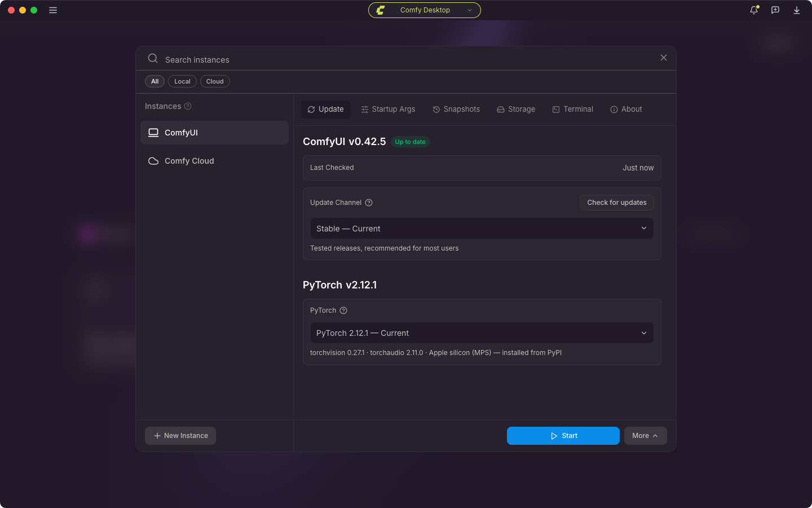
Task: Click the Update Channel help icon
Action: coord(369,203)
